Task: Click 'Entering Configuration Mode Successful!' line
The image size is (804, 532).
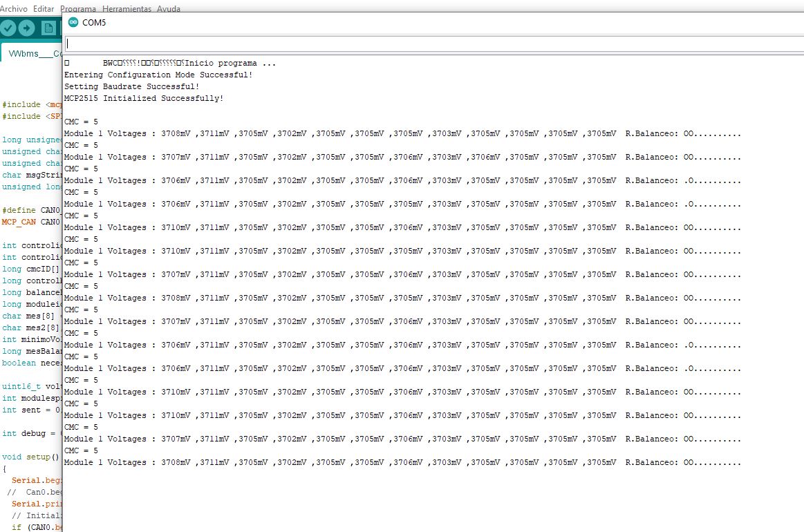Action: point(158,75)
